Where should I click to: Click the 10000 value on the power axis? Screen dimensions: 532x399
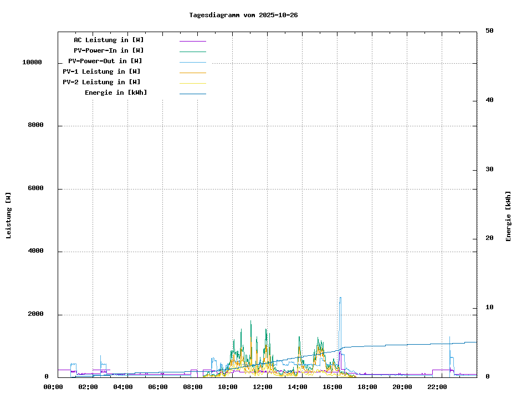(x=32, y=63)
